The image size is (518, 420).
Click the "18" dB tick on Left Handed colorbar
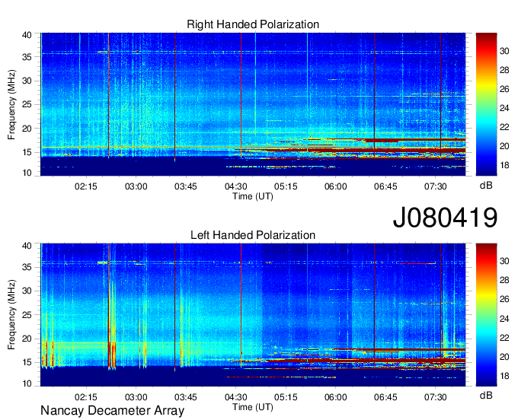504,376
